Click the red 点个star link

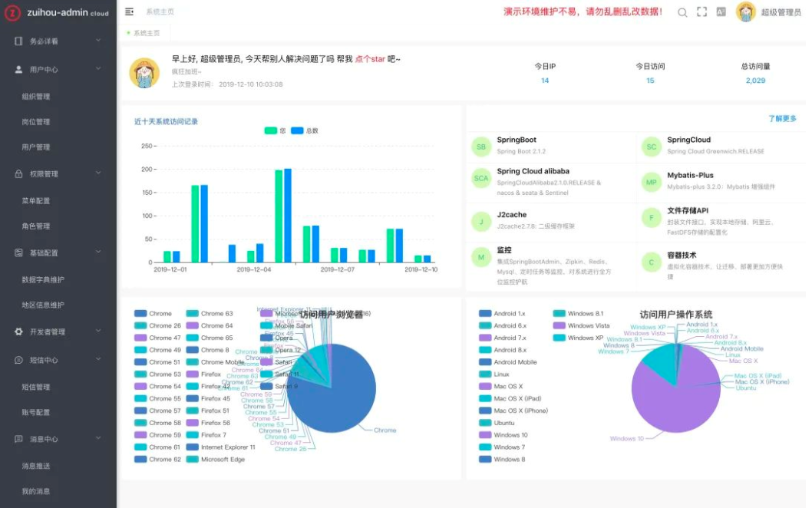370,59
